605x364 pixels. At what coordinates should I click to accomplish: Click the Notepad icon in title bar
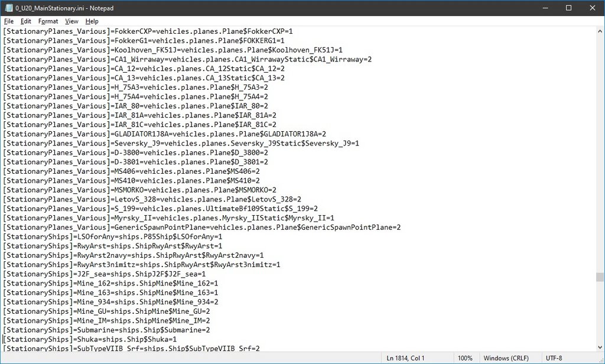9,8
